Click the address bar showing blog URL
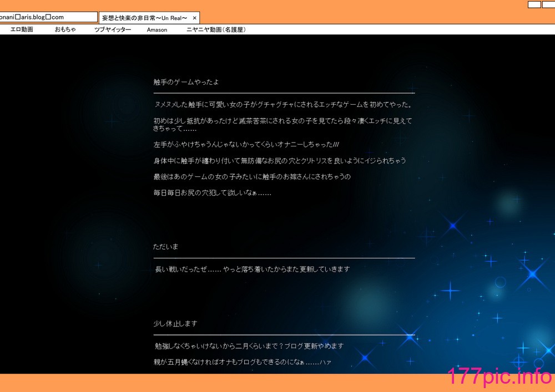555x392 pixels. pos(48,17)
